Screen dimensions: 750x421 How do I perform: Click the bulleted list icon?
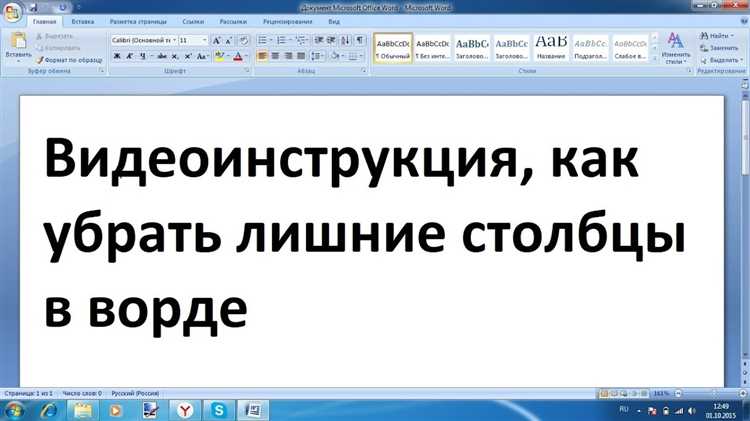pyautogui.click(x=263, y=40)
